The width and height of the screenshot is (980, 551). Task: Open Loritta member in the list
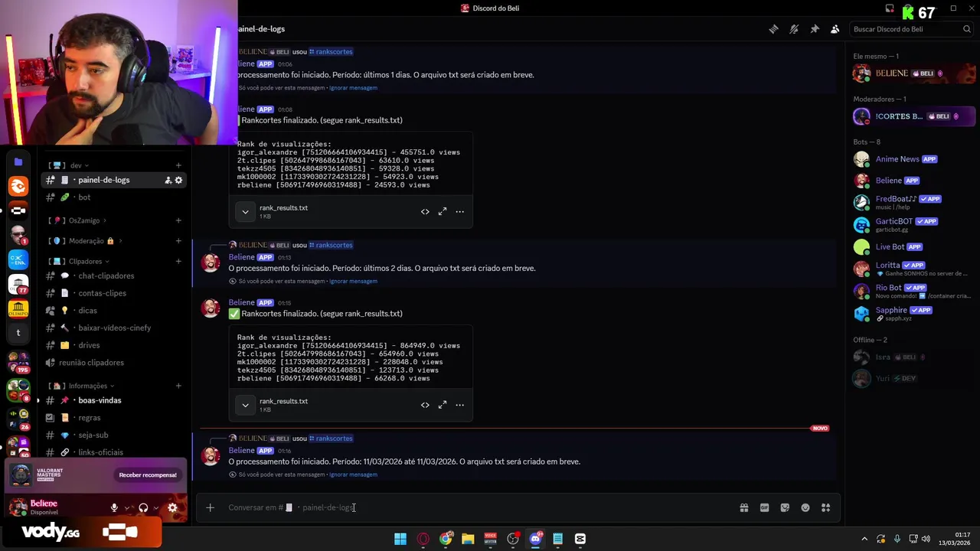click(x=913, y=269)
